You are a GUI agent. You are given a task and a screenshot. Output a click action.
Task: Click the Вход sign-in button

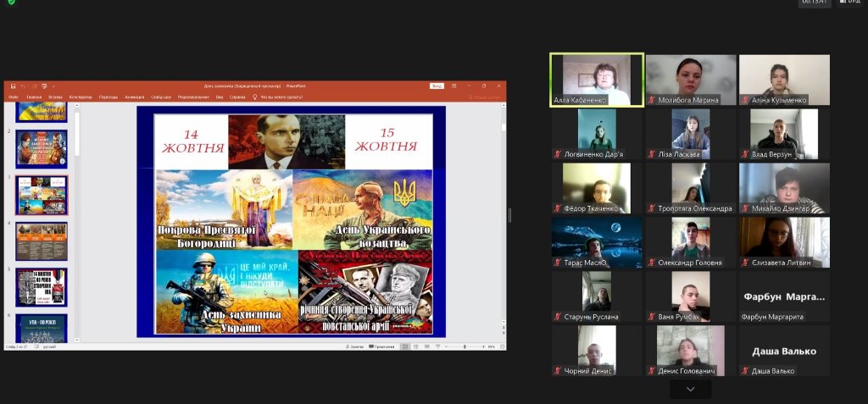click(x=437, y=86)
